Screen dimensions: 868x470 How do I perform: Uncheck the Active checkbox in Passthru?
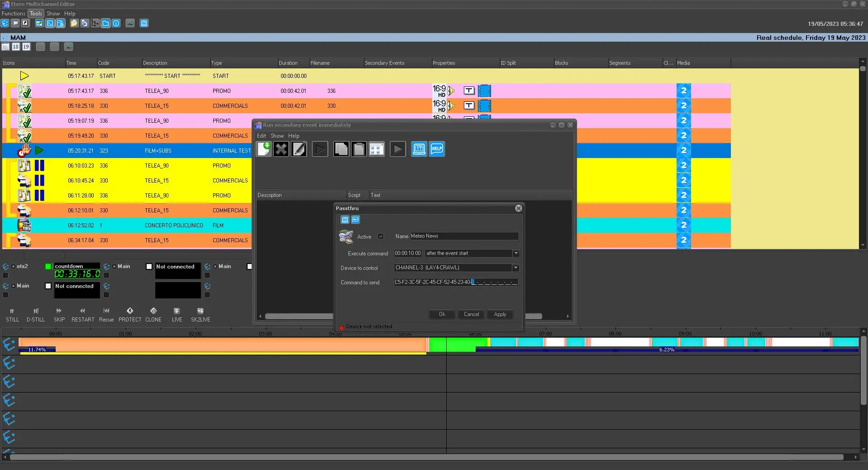[381, 236]
